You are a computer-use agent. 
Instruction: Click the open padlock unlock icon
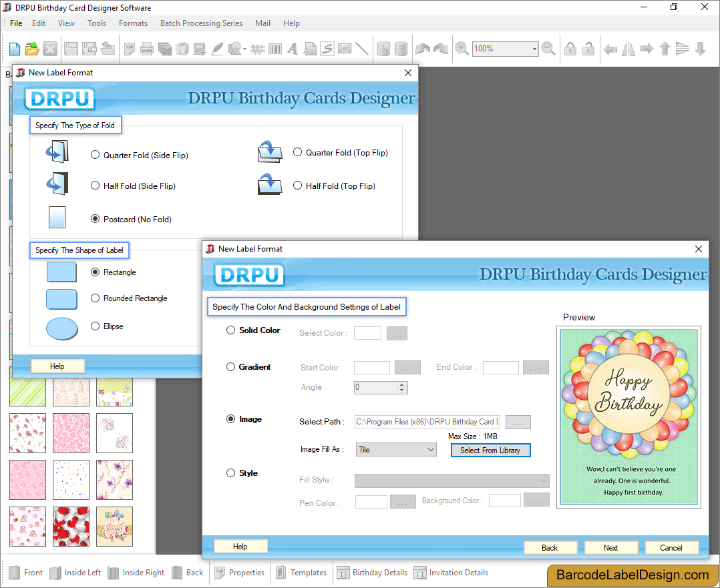coord(588,49)
